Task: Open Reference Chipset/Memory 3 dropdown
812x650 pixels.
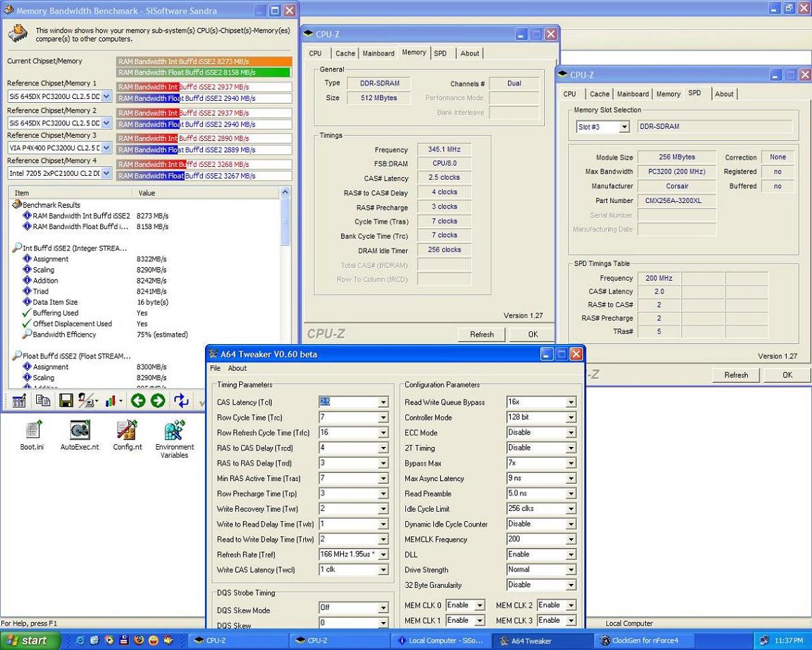Action: click(x=106, y=148)
